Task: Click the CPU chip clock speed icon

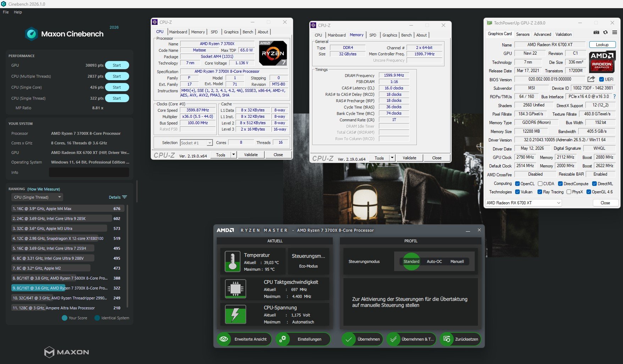Action: coord(236,288)
